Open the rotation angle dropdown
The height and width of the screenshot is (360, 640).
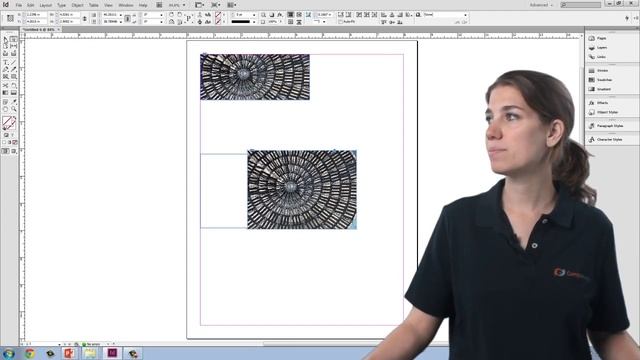[x=162, y=15]
